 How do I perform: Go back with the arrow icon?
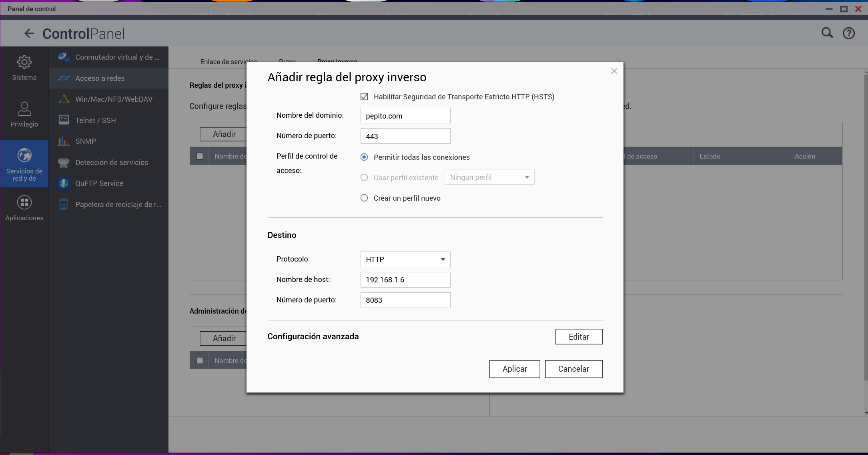pyautogui.click(x=29, y=34)
